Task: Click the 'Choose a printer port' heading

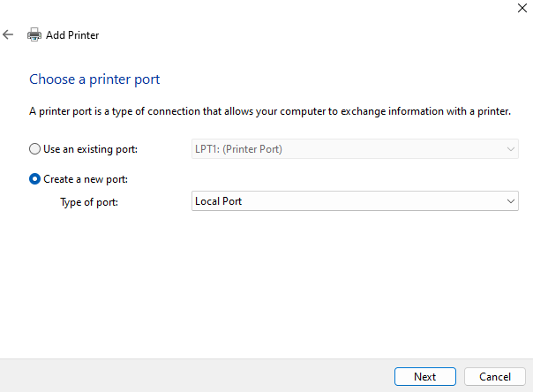Action: 94,79
